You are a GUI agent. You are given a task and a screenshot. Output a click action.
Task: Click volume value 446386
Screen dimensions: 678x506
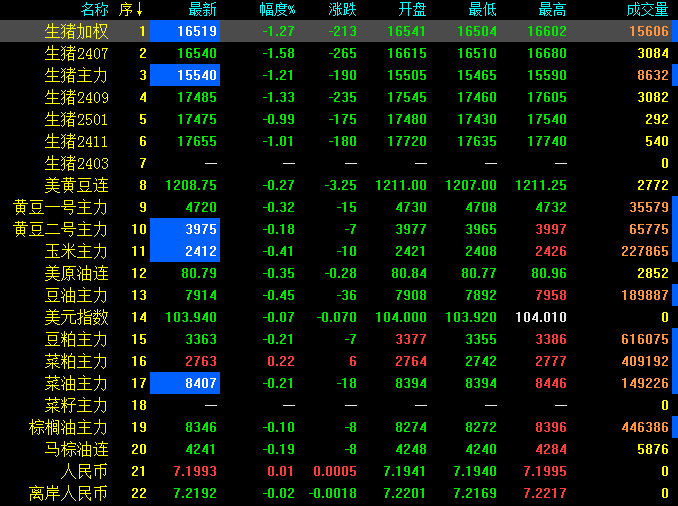[x=645, y=427]
